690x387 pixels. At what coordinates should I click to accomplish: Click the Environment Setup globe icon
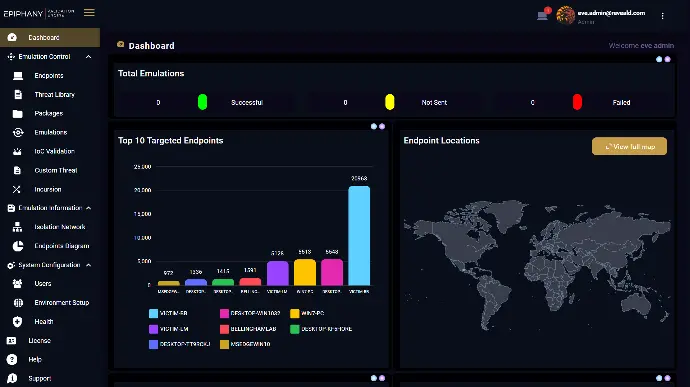[18, 302]
